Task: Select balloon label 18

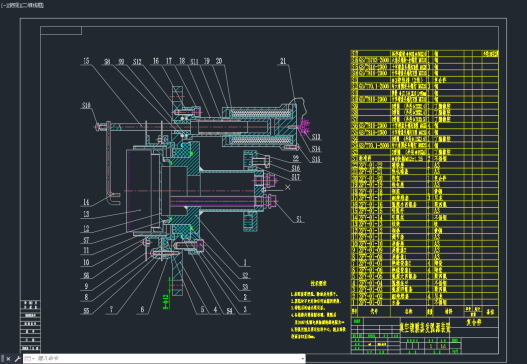Action: pyautogui.click(x=182, y=61)
